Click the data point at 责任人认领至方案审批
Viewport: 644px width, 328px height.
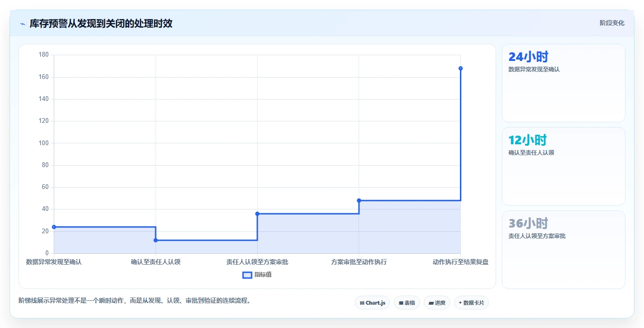pos(257,214)
